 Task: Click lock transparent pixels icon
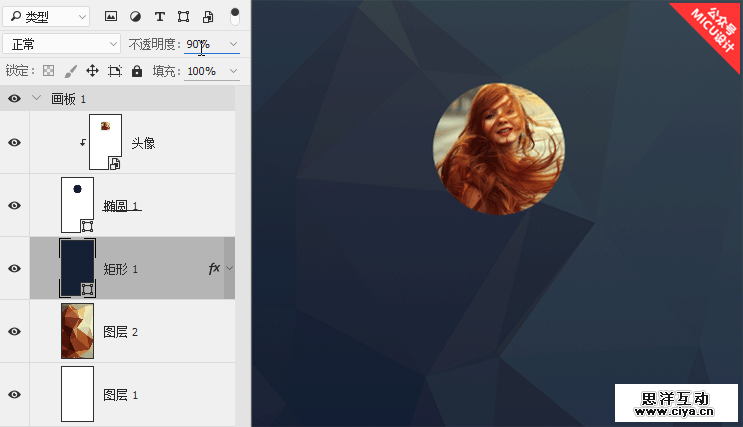tap(46, 71)
